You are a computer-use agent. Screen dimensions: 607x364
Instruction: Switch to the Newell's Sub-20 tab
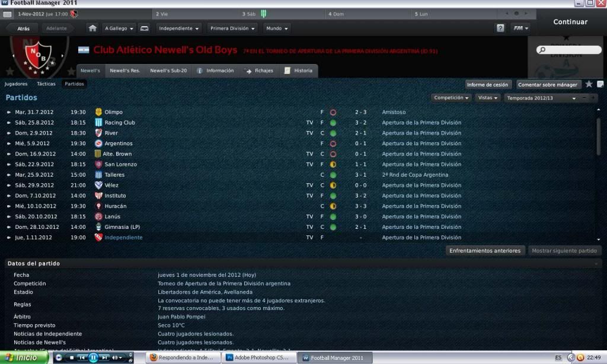(x=168, y=71)
